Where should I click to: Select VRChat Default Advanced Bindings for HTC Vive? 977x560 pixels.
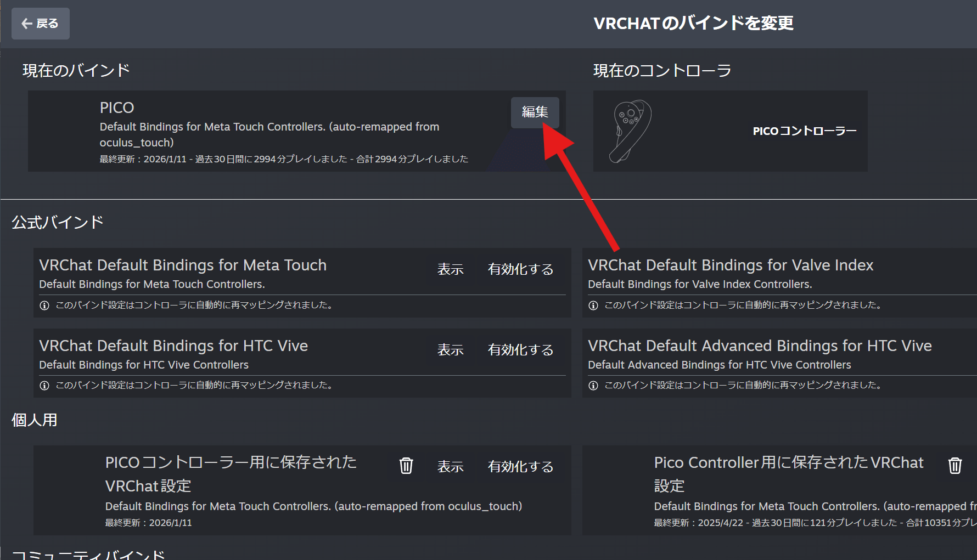(x=760, y=346)
